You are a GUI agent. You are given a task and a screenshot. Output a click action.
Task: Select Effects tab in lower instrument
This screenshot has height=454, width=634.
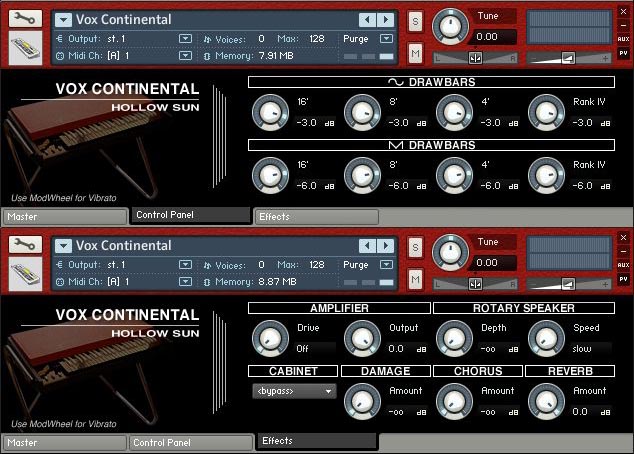[317, 441]
